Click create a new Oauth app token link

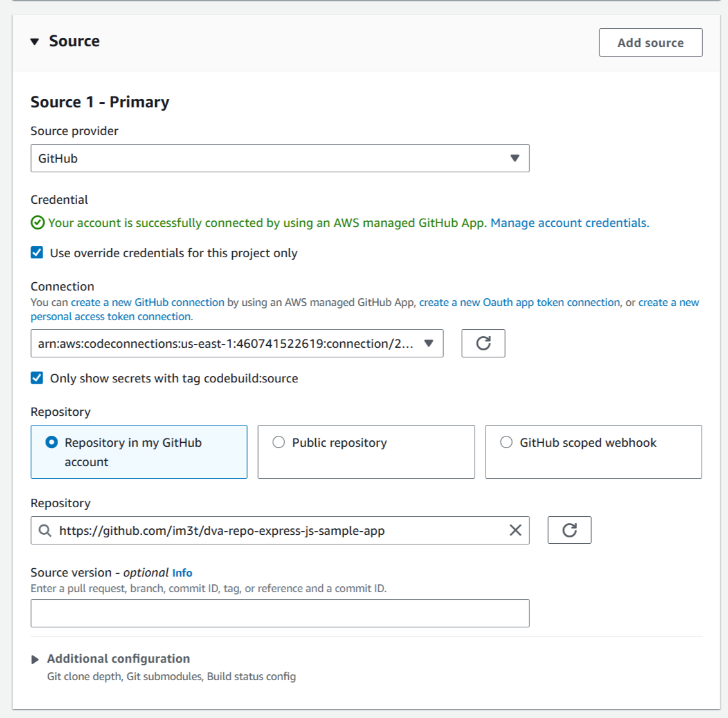[x=519, y=302]
